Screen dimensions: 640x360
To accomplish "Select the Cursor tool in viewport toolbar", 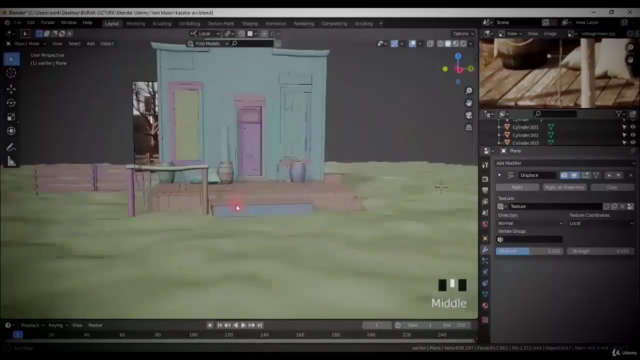I will 11,73.
